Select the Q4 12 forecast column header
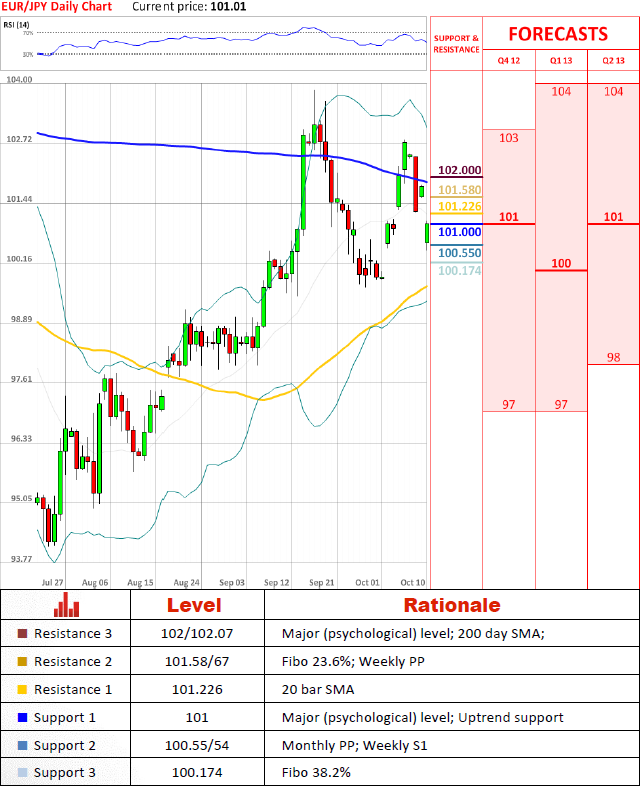 point(508,60)
